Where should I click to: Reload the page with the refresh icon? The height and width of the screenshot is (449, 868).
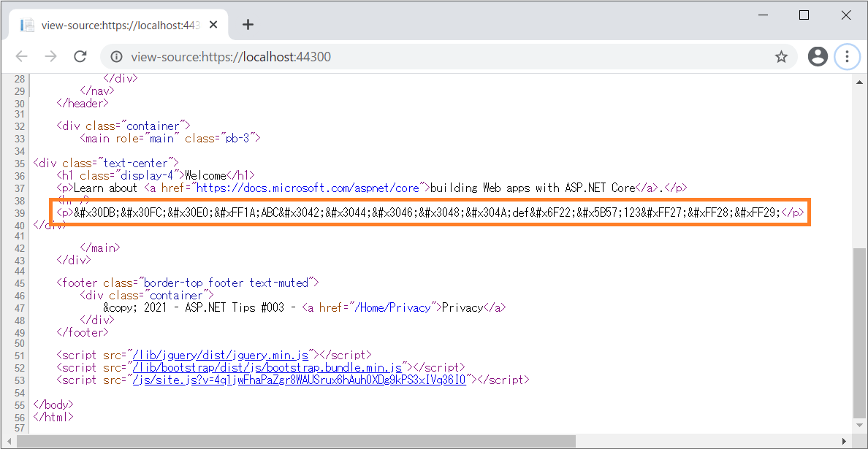pyautogui.click(x=81, y=56)
